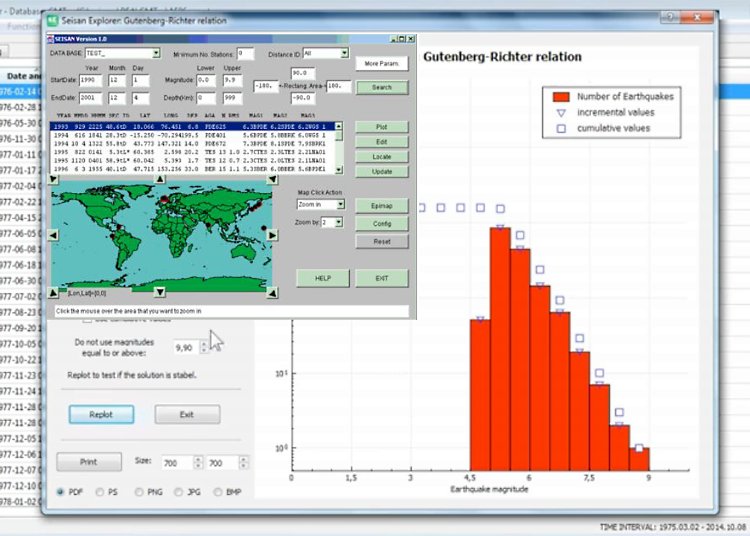Screen dimensions: 750x536
Task: Click the event list scrollbar thumb
Action: [339, 136]
